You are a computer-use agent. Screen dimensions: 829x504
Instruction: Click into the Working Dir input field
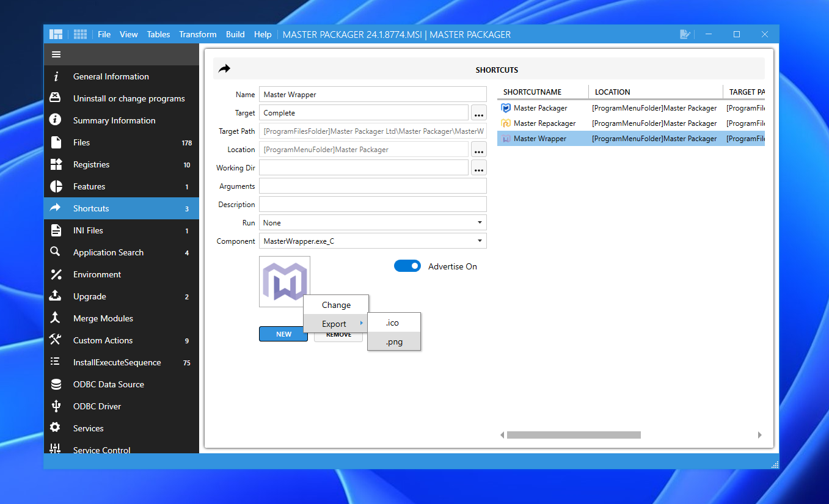coord(363,168)
